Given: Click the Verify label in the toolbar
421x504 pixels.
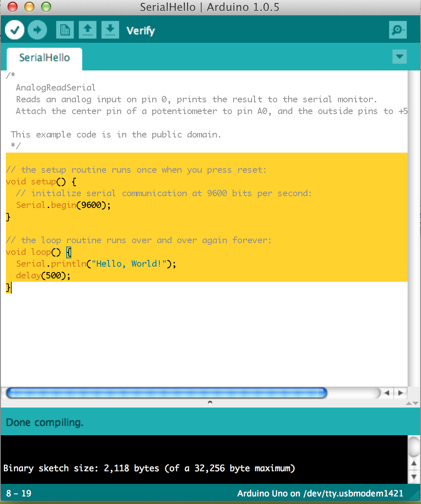Looking at the screenshot, I should 140,30.
